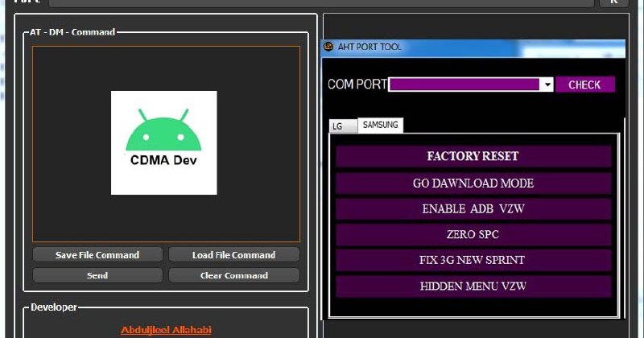Click ENABLE ADB VZW button
Screen dimensions: 644x338
(473, 208)
